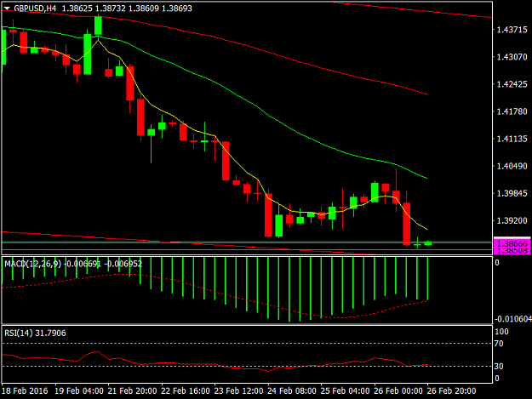Click the 1.39845 price scale value

[512, 193]
